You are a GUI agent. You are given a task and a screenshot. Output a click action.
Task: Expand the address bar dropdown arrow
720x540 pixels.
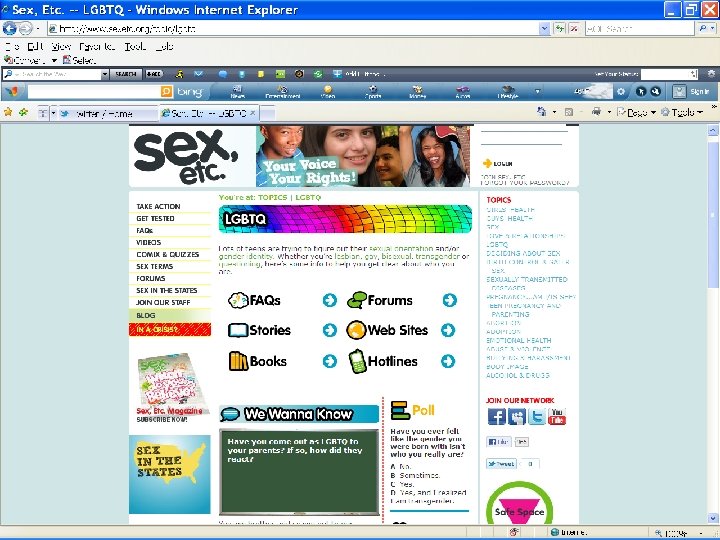(x=544, y=28)
